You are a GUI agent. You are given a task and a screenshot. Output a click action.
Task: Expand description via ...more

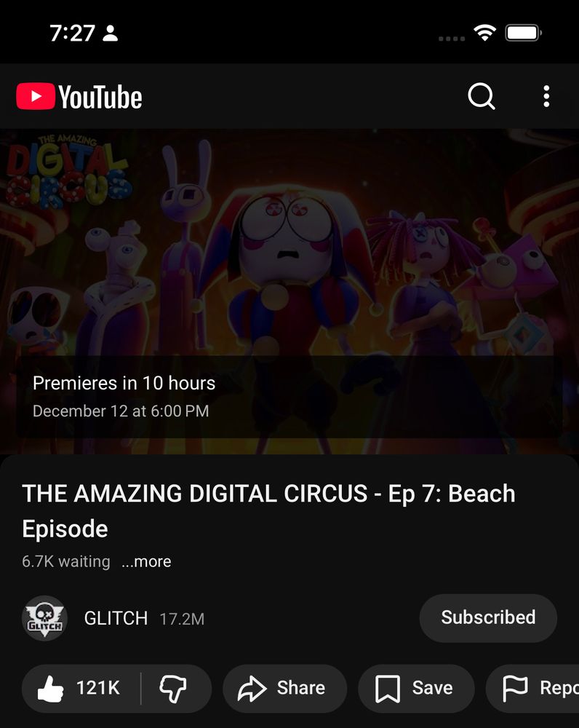[146, 561]
